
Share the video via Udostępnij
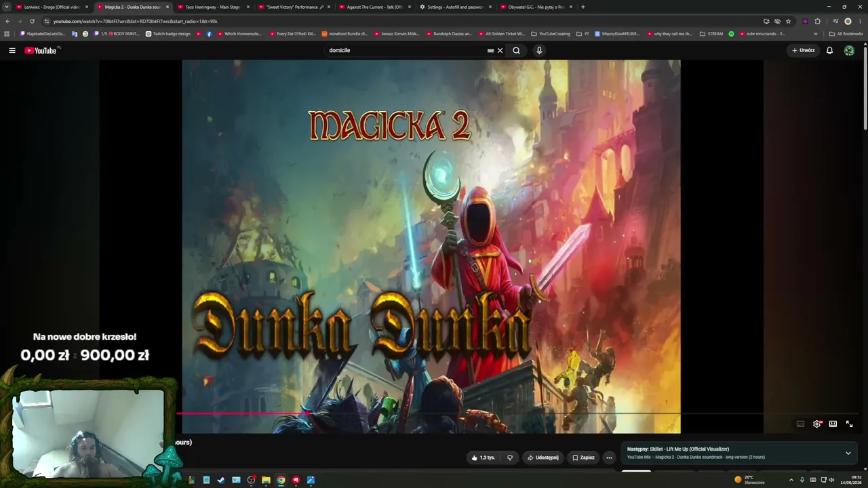click(x=542, y=457)
